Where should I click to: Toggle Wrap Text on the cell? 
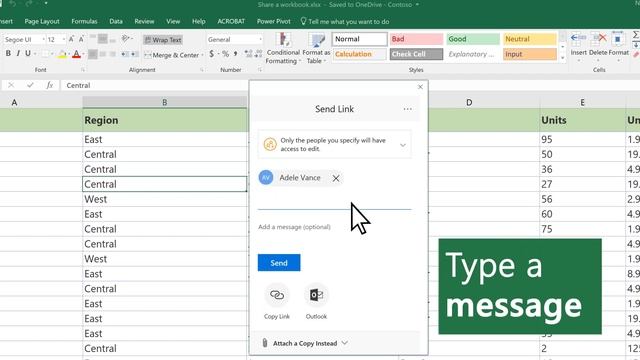click(163, 40)
